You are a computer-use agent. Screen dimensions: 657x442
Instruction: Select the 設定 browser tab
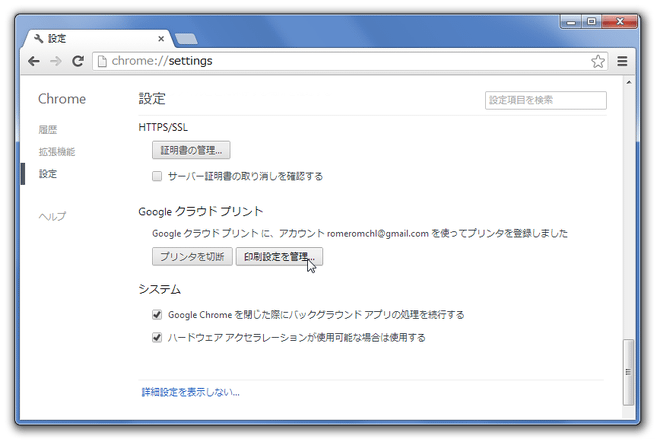tap(97, 39)
